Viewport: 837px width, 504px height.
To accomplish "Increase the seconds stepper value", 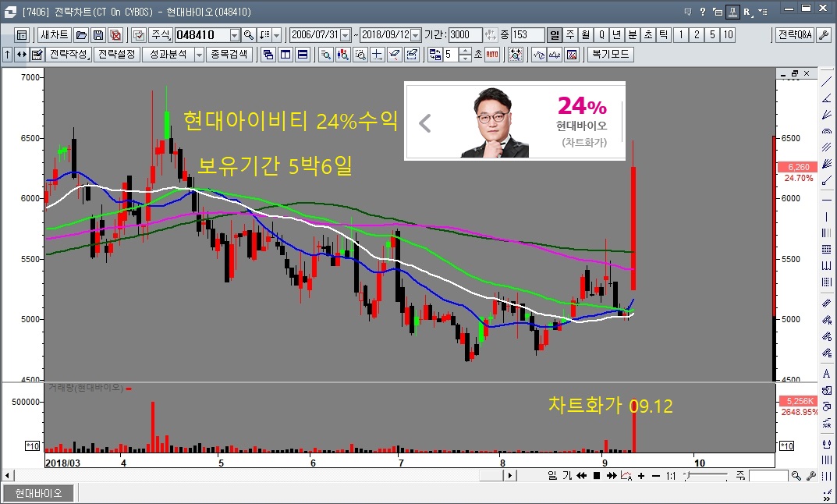I will (x=466, y=51).
